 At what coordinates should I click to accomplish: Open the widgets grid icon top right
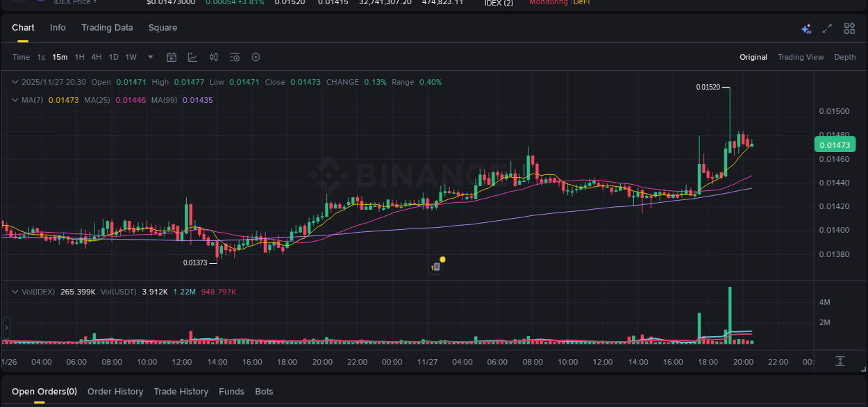[849, 28]
